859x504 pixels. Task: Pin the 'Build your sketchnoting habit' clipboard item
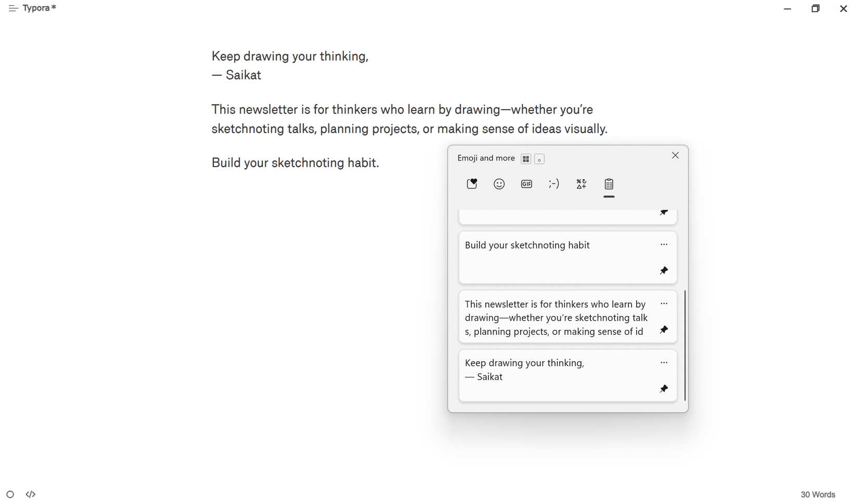[x=664, y=270]
